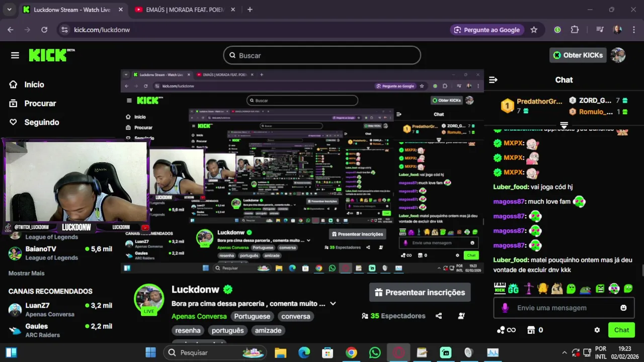Reload the page
Image resolution: width=644 pixels, height=362 pixels.
(44, 30)
